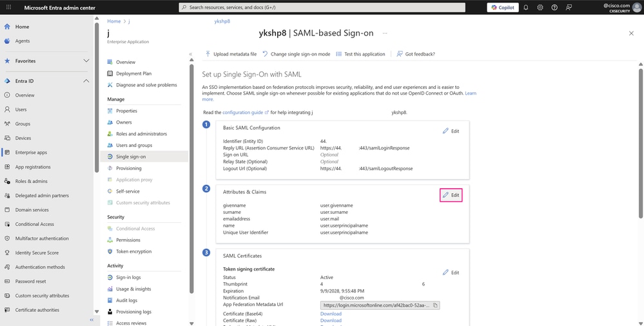Open Token encryption menu item
This screenshot has height=326, width=644.
tap(133, 251)
